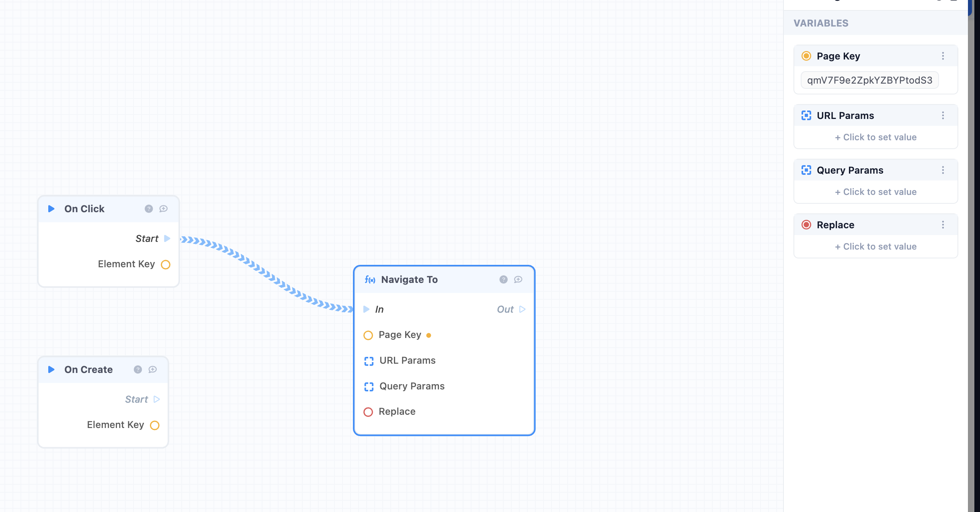Click 'Click to set value' under Replace
Screen dimensions: 980x512
point(875,246)
